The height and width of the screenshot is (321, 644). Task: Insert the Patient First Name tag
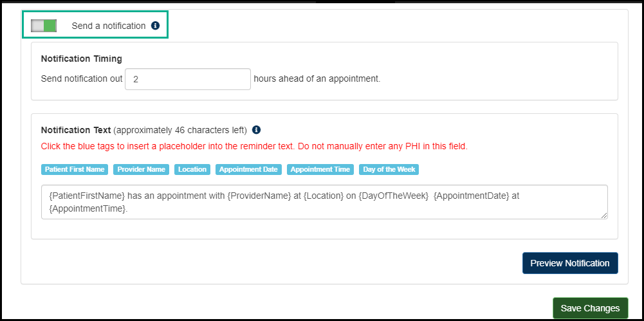75,169
